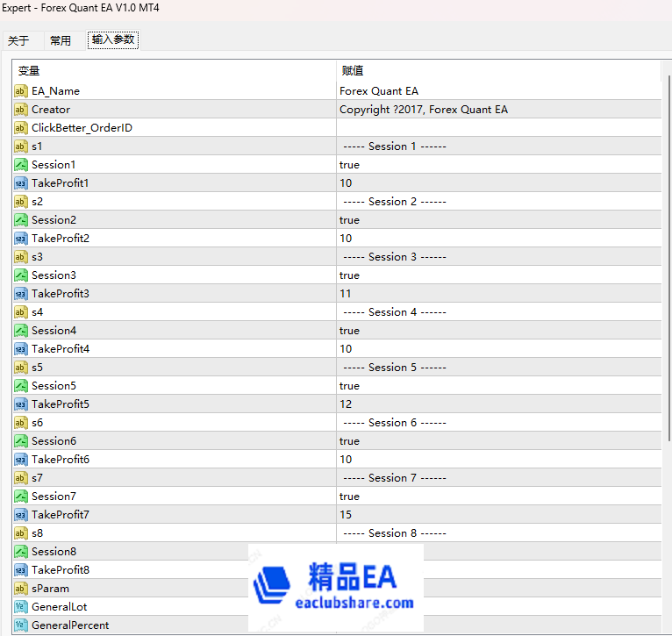Click the integer icon next to TakeProfit5
This screenshot has height=636, width=672.
point(20,404)
